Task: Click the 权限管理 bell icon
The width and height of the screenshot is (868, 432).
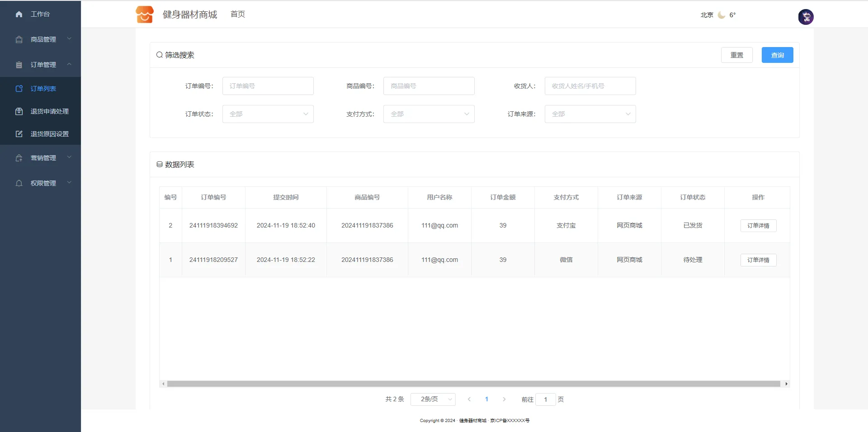Action: (19, 183)
